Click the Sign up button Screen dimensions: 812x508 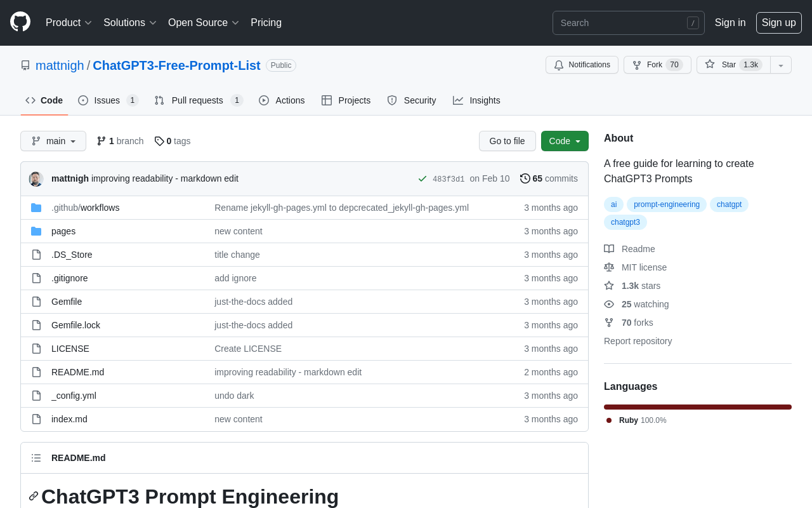[x=779, y=23]
